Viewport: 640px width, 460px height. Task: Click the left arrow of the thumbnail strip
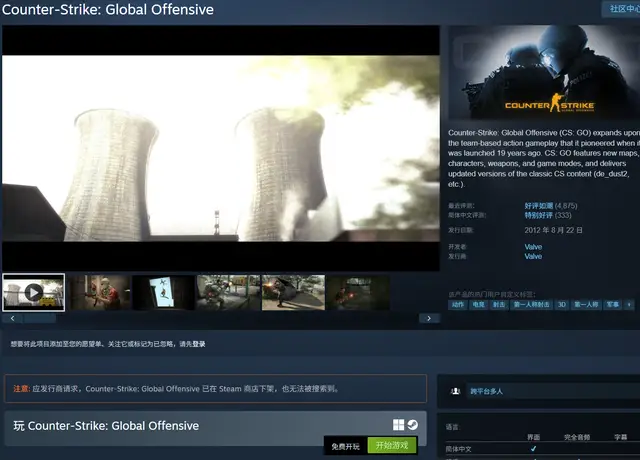pos(13,318)
